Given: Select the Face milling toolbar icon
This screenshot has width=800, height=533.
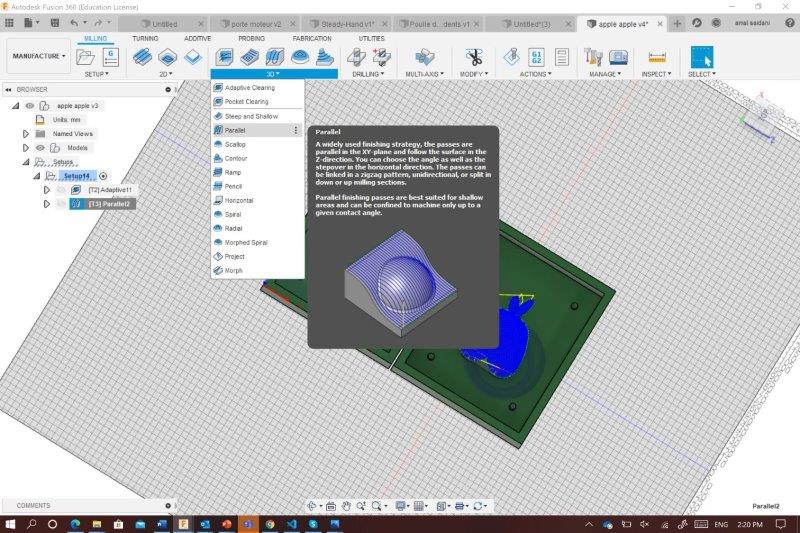Looking at the screenshot, I should (193, 57).
